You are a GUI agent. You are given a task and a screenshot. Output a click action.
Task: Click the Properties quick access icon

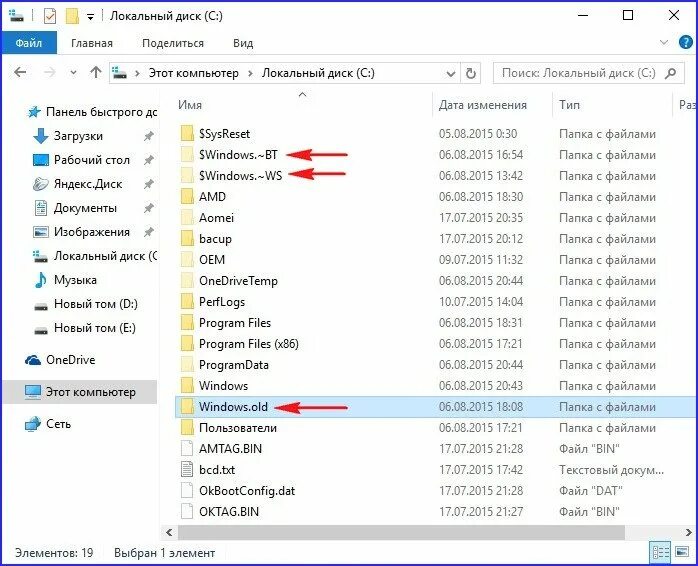point(50,16)
